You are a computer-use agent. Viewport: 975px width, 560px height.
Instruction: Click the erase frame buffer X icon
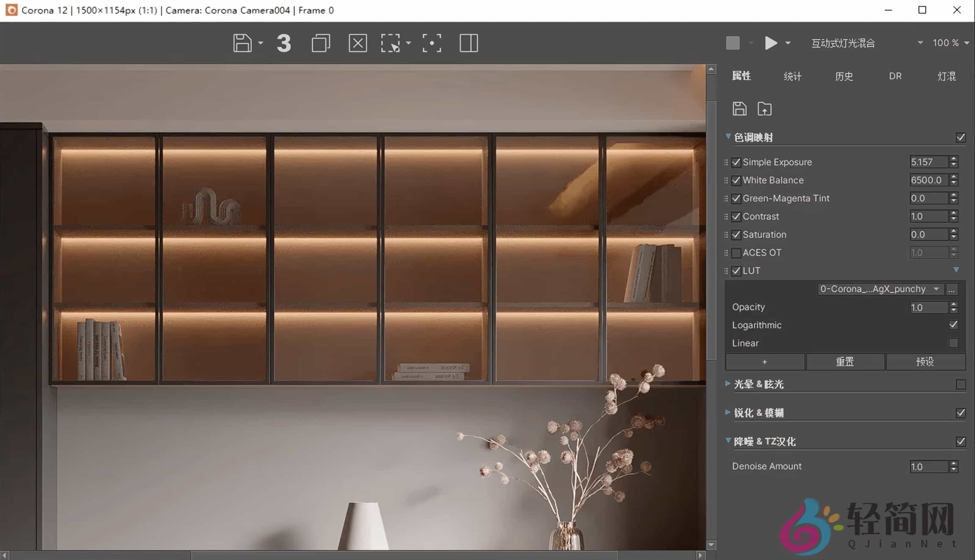click(358, 43)
